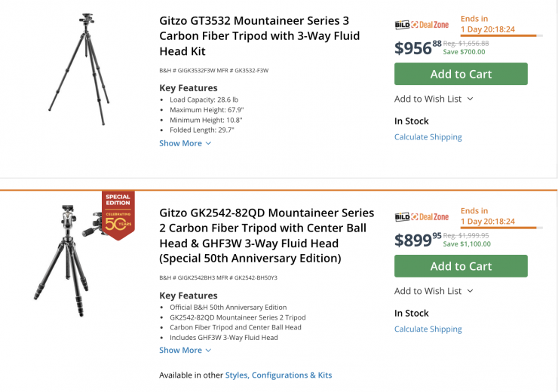558x392 pixels.
Task: Click the Special Edition 50 Years ribbon
Action: click(118, 215)
